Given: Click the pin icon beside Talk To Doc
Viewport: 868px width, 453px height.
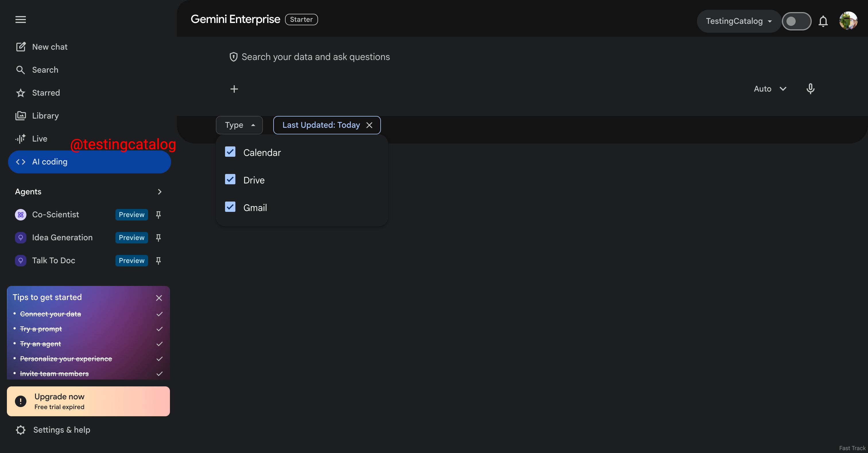Looking at the screenshot, I should tap(158, 261).
